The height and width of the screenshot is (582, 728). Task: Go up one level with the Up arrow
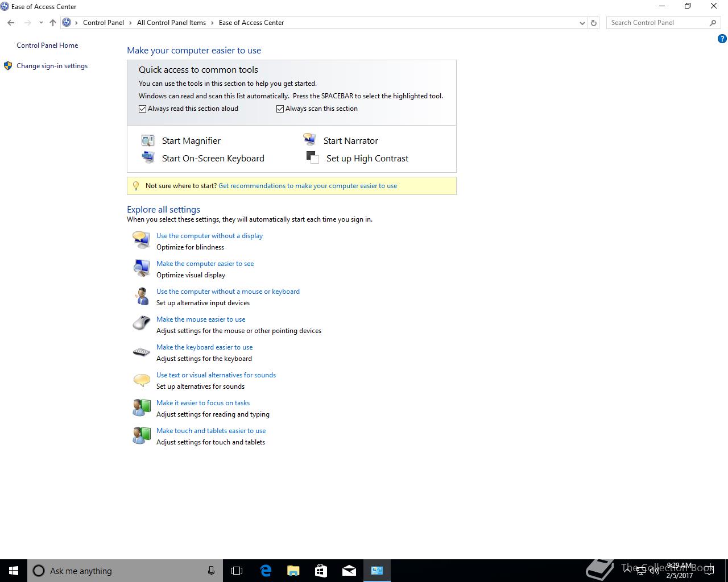click(x=52, y=23)
